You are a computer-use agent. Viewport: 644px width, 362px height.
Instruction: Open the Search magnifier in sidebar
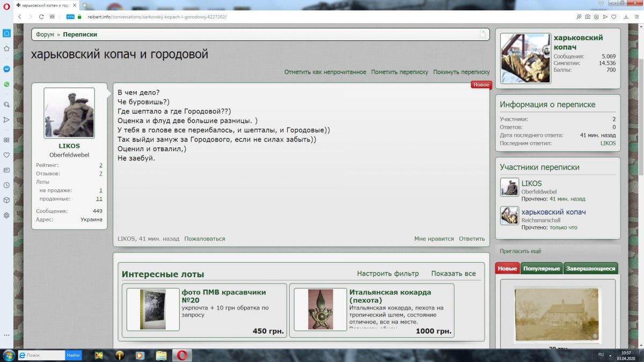(x=6, y=105)
